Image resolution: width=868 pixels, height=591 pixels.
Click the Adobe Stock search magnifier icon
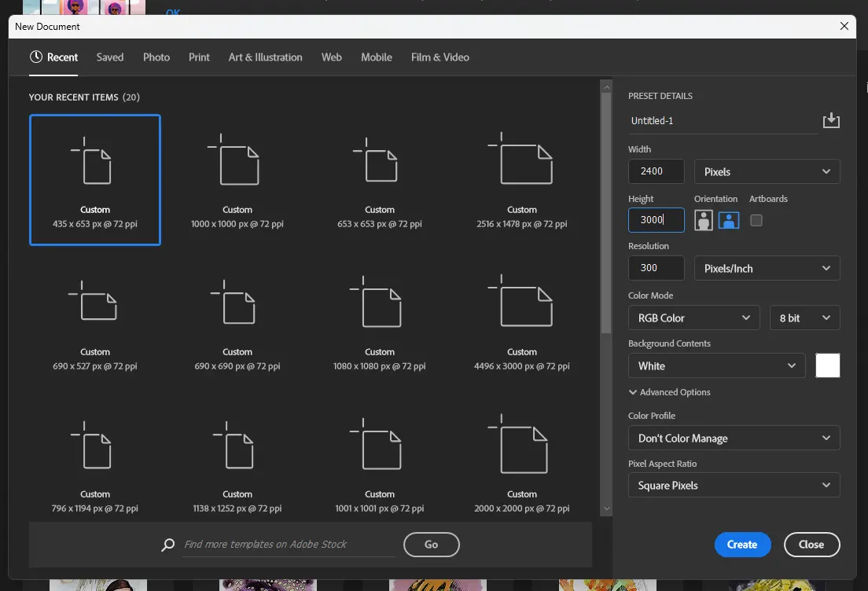(x=167, y=545)
